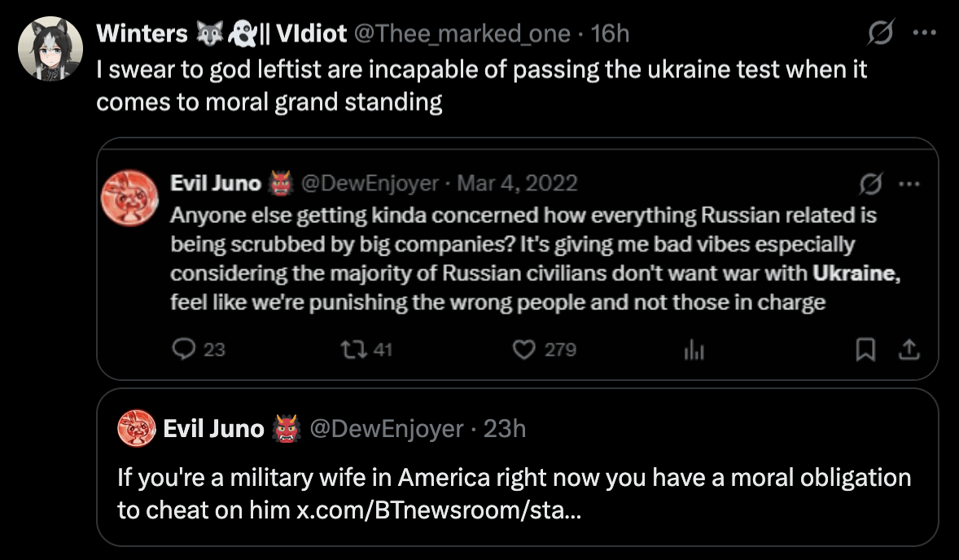959x560 pixels.
Task: Click the 16h timestamp on Winters' post
Action: 611,33
